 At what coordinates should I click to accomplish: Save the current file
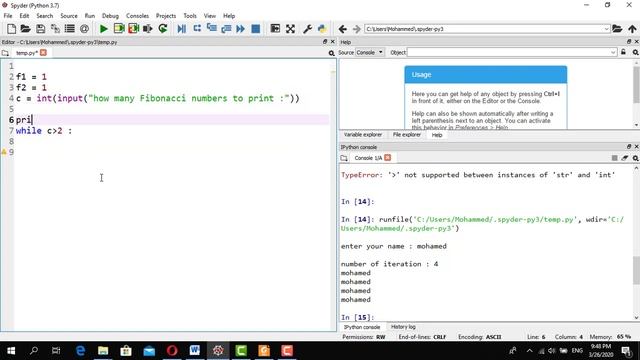coord(40,29)
